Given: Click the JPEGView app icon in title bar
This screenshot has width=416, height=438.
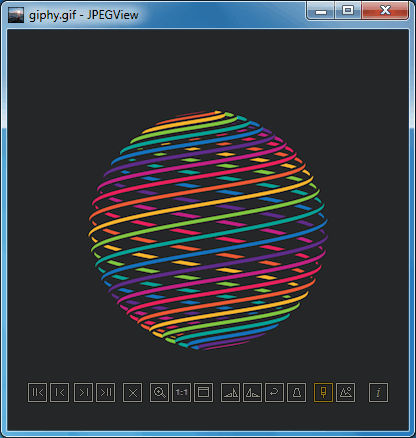Looking at the screenshot, I should 16,15.
